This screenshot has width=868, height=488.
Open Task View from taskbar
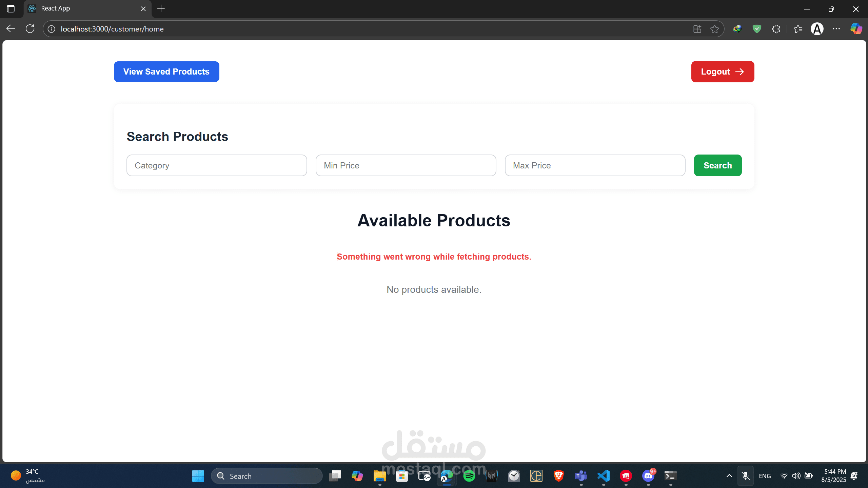[335, 476]
